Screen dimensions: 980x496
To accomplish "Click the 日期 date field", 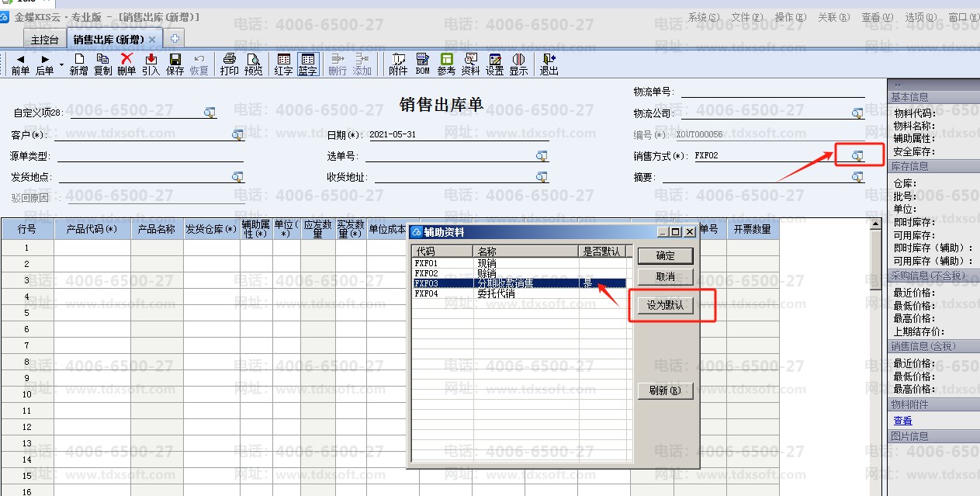I will point(457,135).
